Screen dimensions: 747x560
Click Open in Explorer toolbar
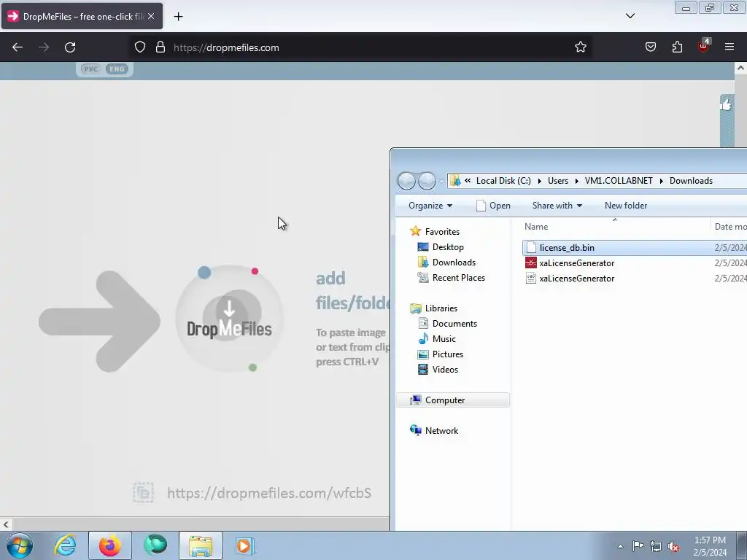(x=494, y=205)
